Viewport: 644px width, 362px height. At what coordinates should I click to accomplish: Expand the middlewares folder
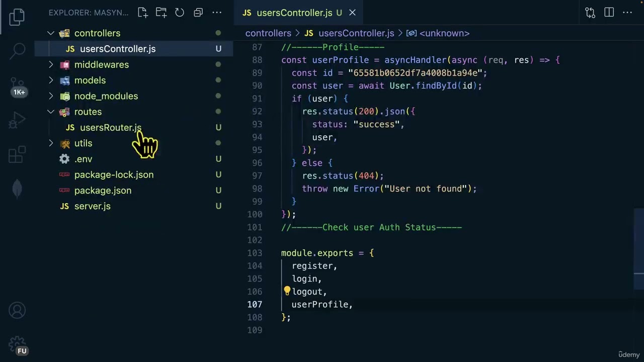tap(51, 65)
